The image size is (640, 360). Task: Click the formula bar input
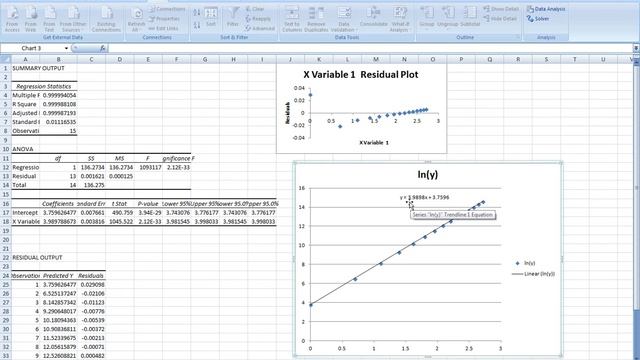click(371, 48)
